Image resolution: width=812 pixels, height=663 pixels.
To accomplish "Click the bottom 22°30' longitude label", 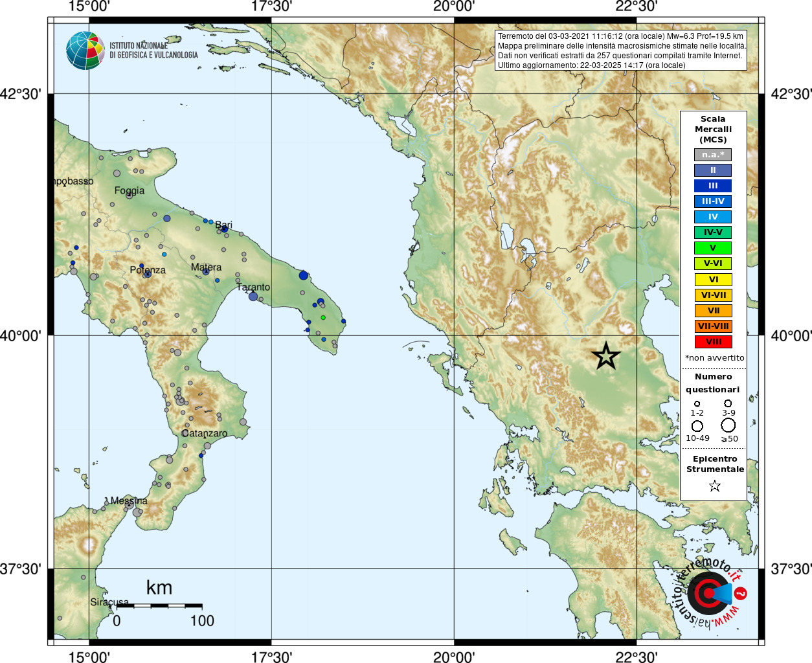I will pyautogui.click(x=637, y=657).
